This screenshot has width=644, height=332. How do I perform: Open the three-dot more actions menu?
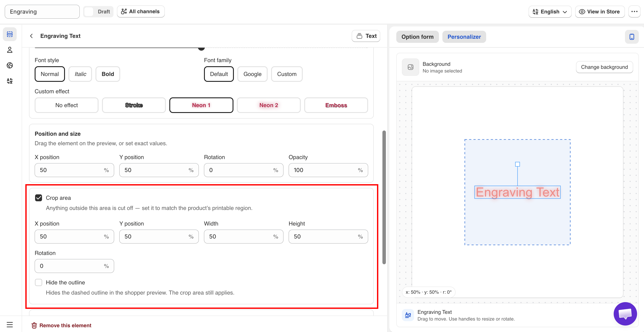click(634, 11)
